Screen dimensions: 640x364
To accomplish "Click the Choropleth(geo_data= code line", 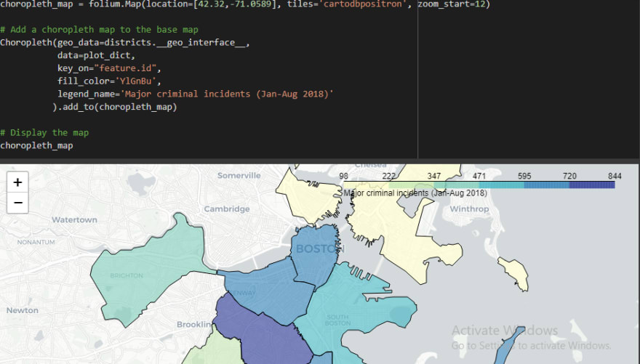I will pyautogui.click(x=125, y=42).
